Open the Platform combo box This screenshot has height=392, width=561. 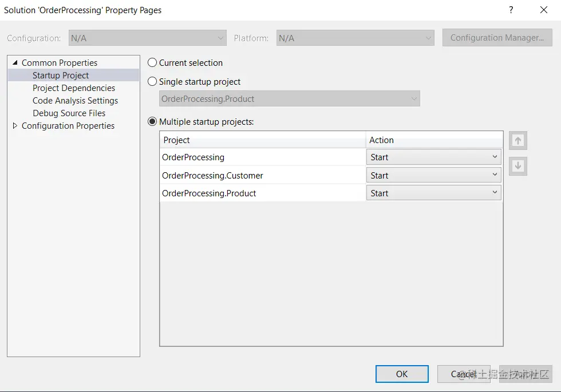tap(354, 38)
